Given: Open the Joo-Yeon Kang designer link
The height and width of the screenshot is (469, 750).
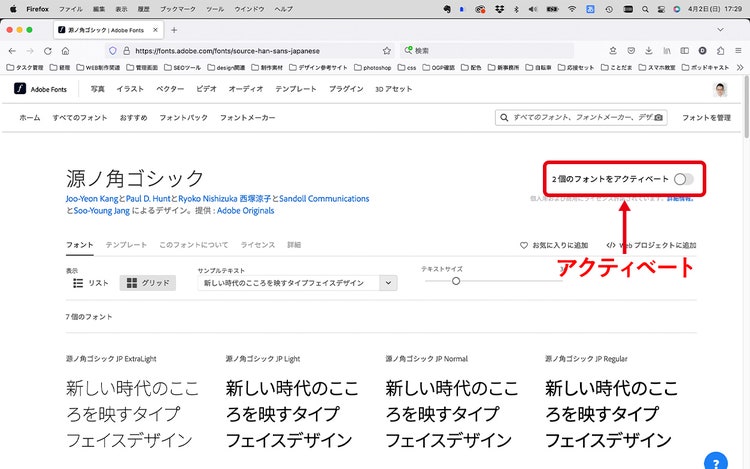Looking at the screenshot, I should (x=92, y=198).
